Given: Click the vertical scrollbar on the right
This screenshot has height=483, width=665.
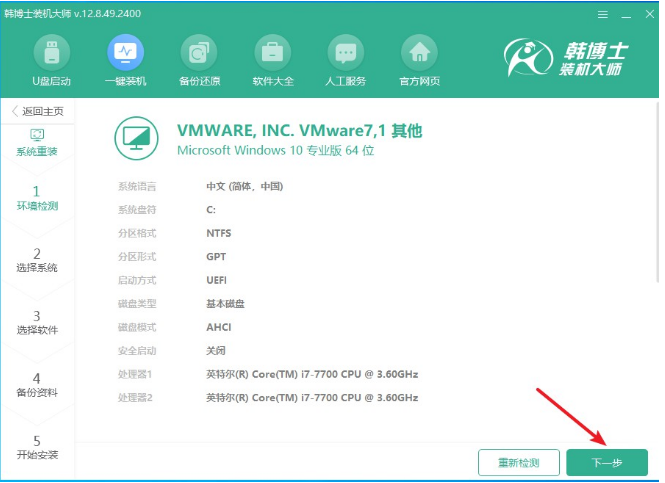Looking at the screenshot, I should click(x=657, y=191).
